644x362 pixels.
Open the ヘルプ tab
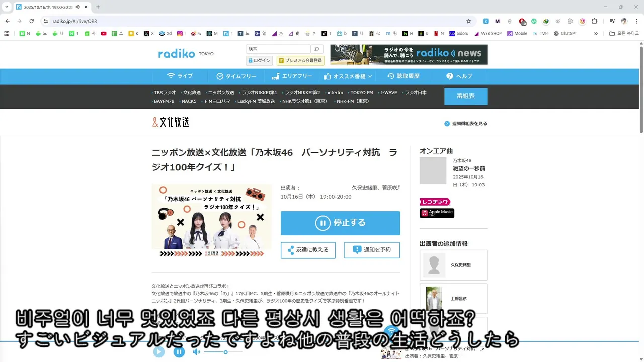coord(459,76)
